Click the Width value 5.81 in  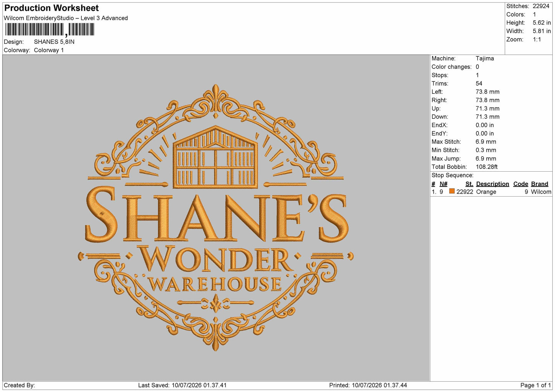click(542, 31)
